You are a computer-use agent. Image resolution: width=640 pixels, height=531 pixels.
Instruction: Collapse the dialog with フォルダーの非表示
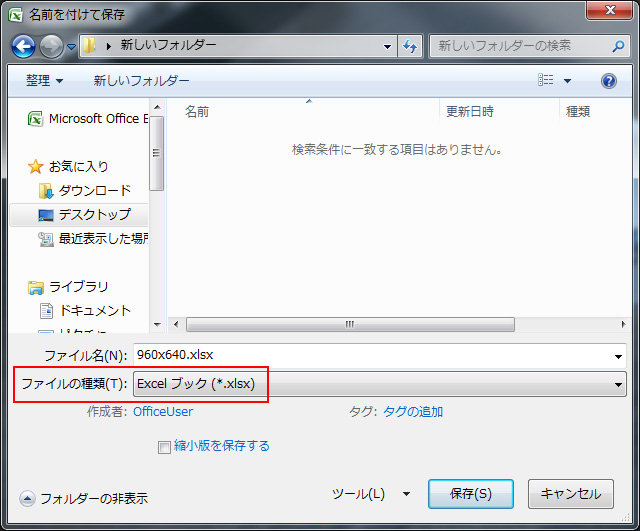click(x=84, y=498)
